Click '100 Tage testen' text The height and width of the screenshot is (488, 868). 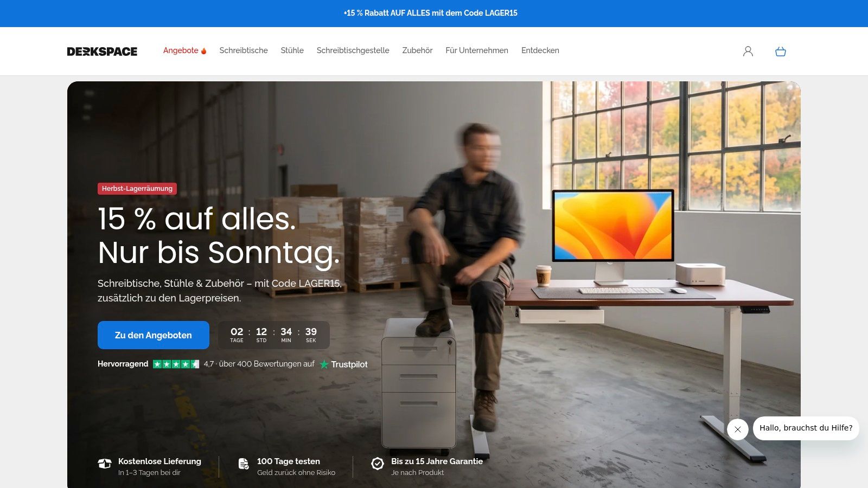click(289, 461)
